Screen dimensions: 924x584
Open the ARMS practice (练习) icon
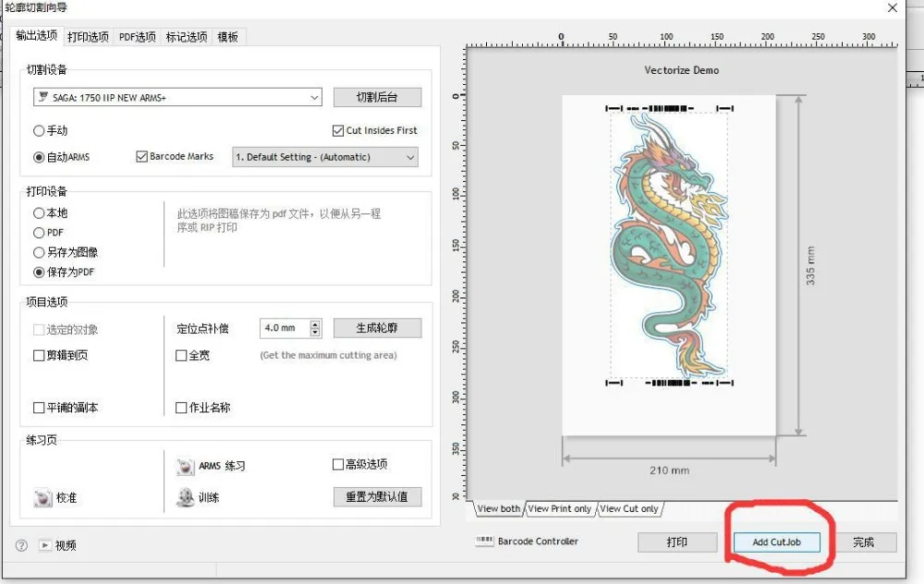pos(185,466)
